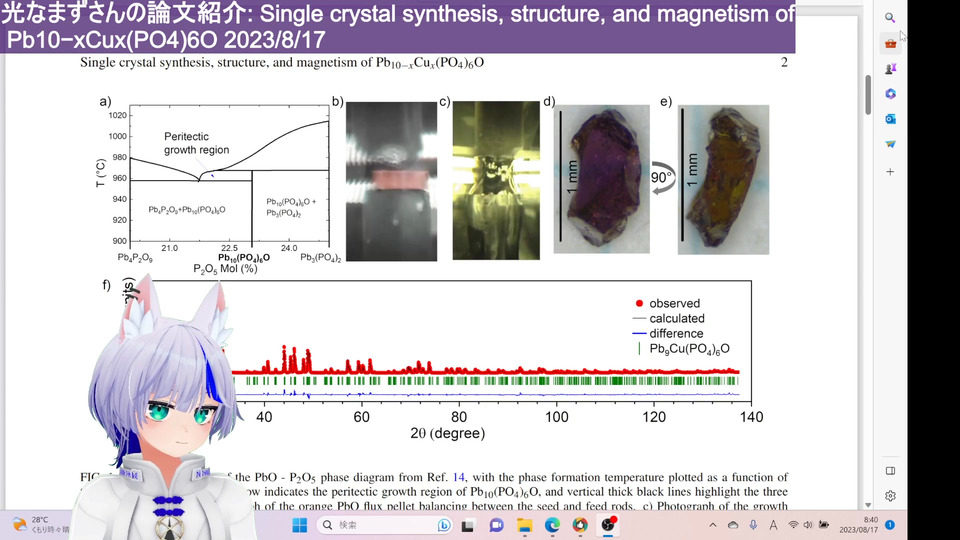Image resolution: width=960 pixels, height=540 pixels.
Task: Open sidebar settings gear icon
Action: point(890,496)
